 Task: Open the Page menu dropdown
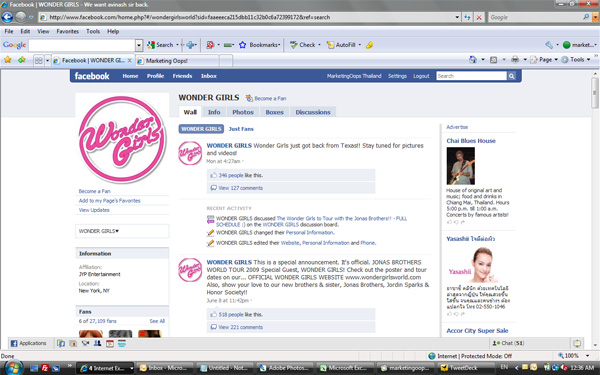pos(545,60)
